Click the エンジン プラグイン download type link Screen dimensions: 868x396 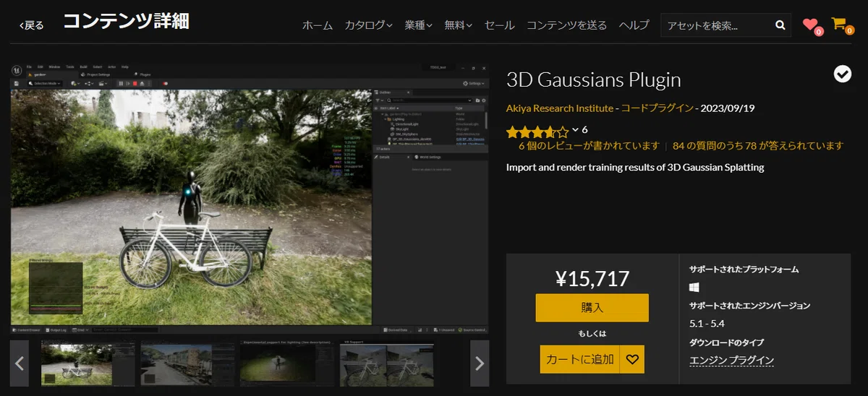coord(731,361)
